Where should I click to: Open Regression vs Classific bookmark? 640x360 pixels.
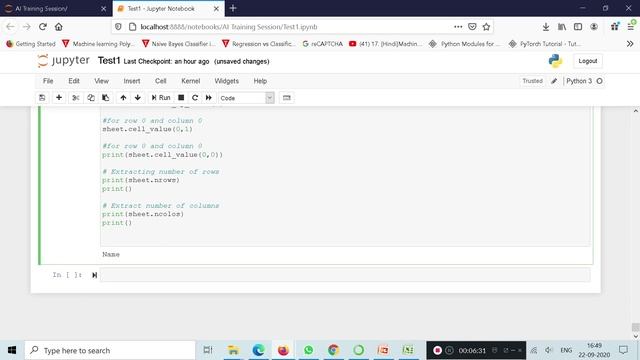click(x=259, y=44)
